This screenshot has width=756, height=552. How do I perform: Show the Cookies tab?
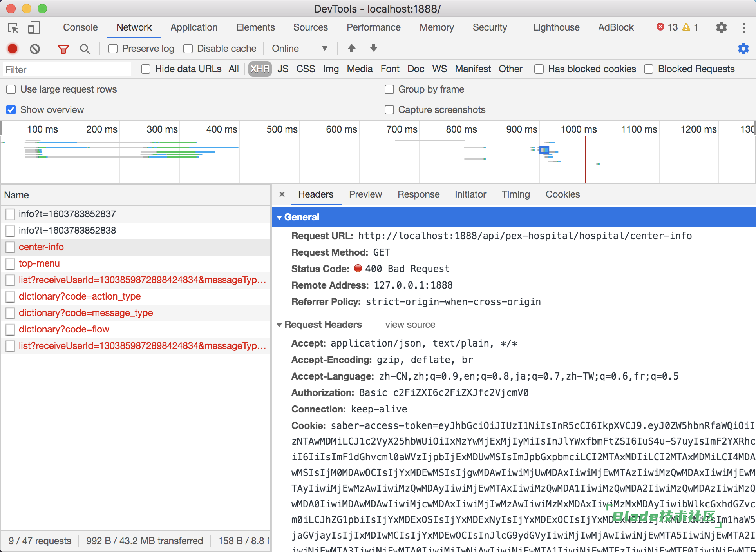tap(563, 194)
